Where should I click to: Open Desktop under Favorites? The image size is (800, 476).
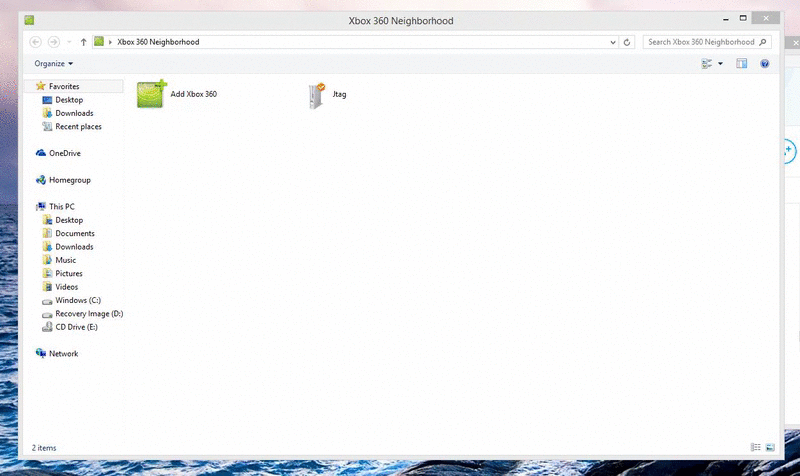coord(69,99)
